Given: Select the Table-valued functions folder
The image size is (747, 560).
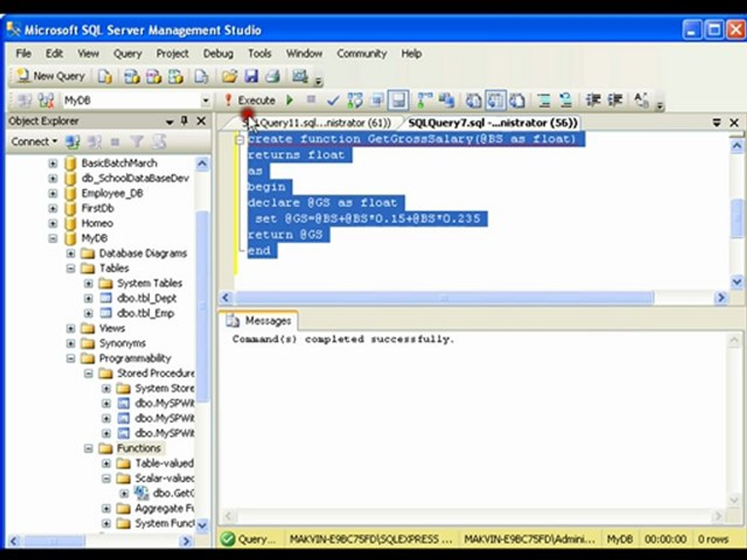Looking at the screenshot, I should [x=164, y=464].
